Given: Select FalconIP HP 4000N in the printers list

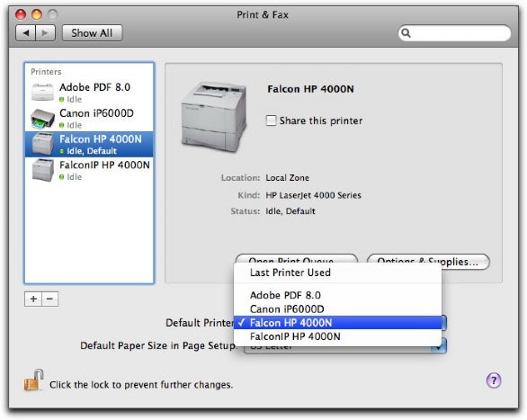Looking at the screenshot, I should pos(89,170).
